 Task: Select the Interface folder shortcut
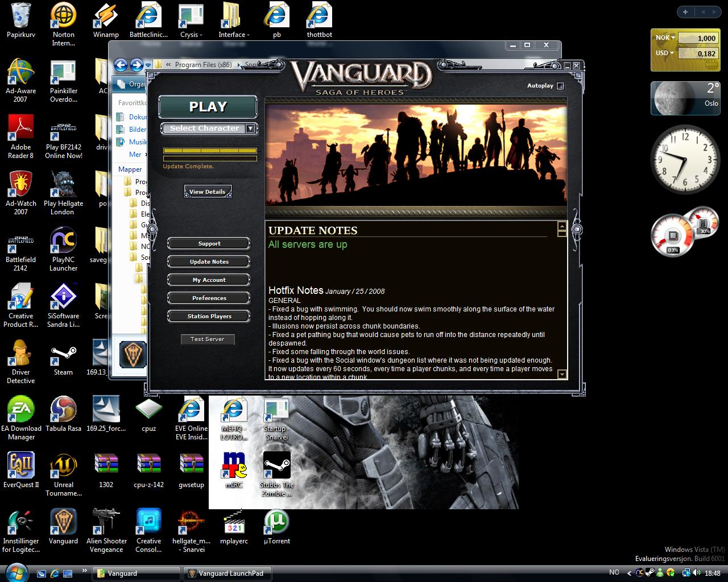pos(234,21)
